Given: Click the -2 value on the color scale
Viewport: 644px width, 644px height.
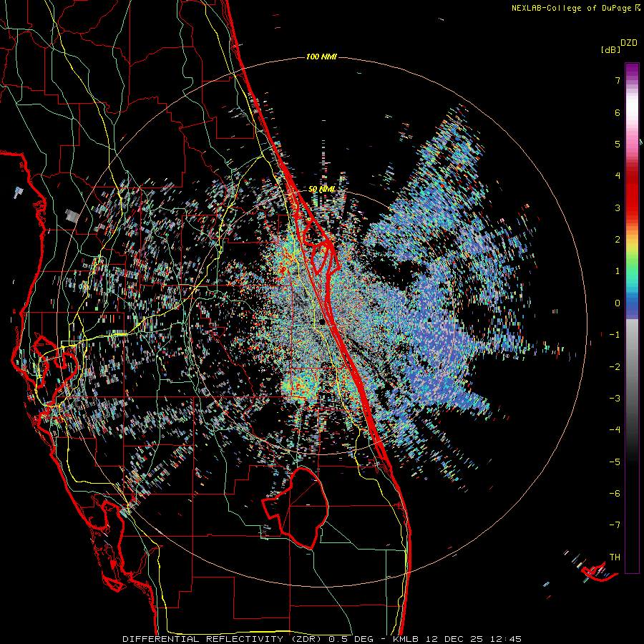Looking at the screenshot, I should click(x=615, y=367).
